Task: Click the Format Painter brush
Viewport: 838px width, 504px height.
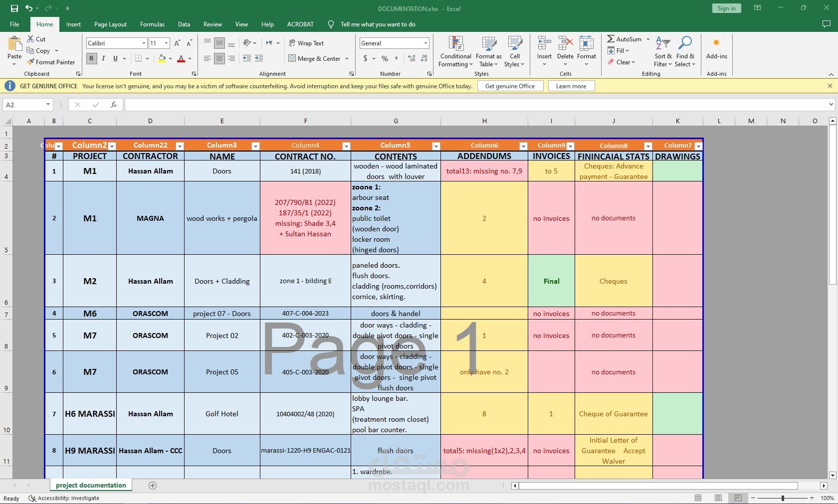Action: (x=30, y=62)
